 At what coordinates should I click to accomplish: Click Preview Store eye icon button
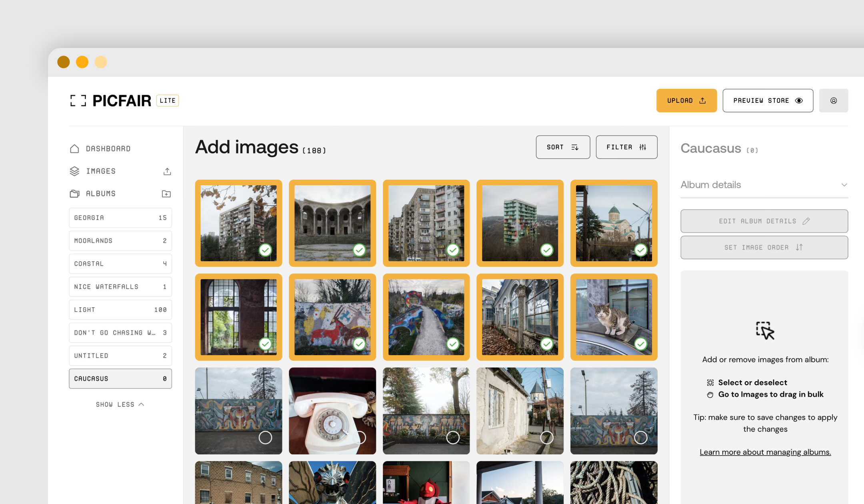[767, 101]
